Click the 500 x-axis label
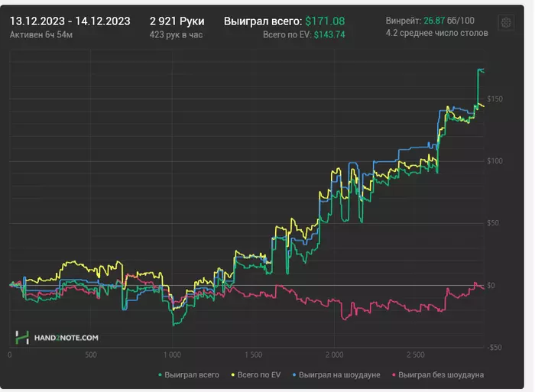The image size is (535, 392). pos(91,355)
